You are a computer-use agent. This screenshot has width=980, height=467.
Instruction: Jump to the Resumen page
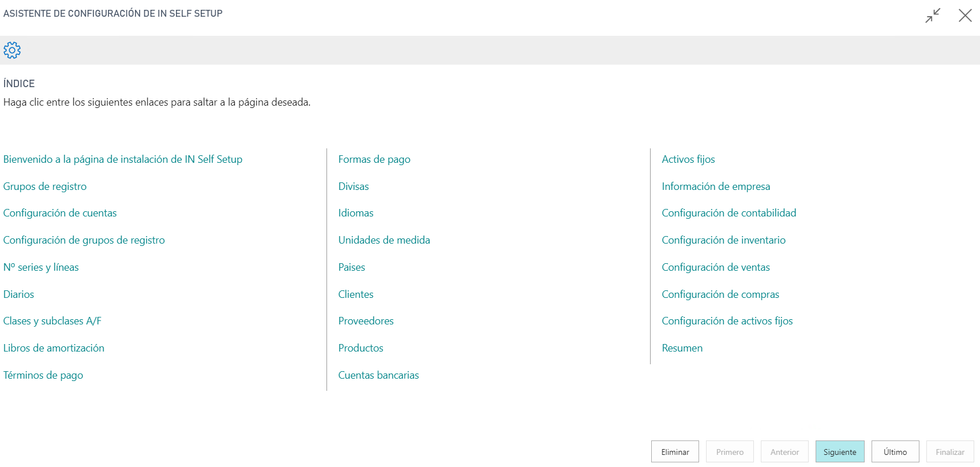tap(682, 348)
